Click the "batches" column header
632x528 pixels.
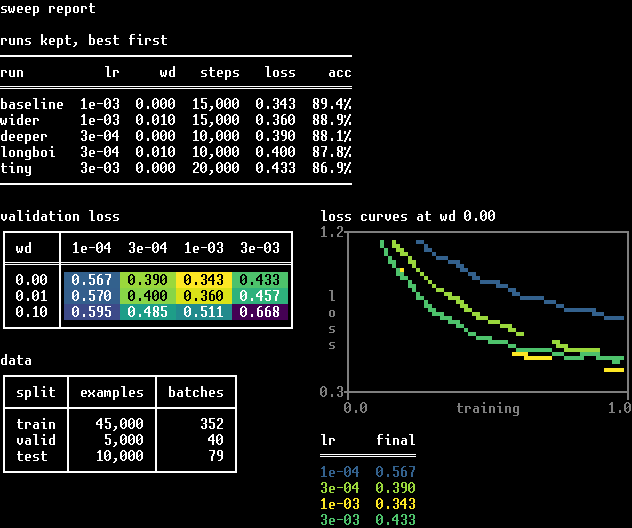coord(196,392)
